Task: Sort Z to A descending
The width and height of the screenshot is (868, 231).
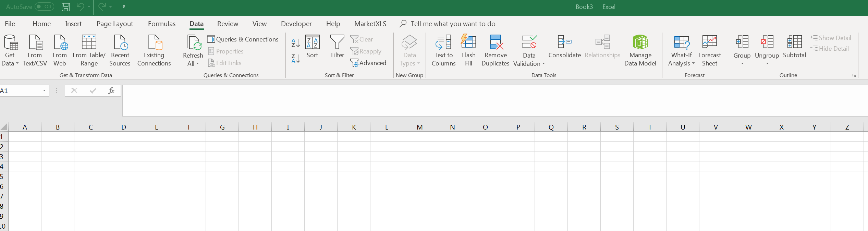Action: tap(296, 59)
